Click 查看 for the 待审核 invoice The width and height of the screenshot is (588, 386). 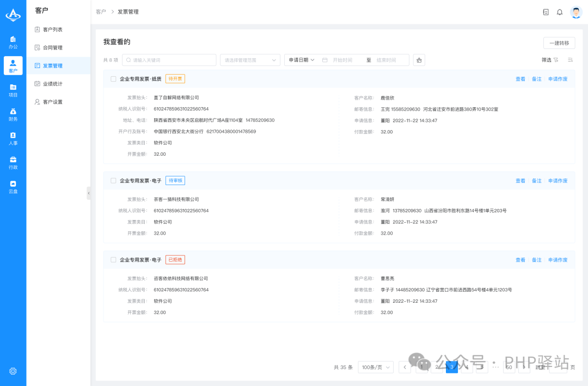click(520, 180)
